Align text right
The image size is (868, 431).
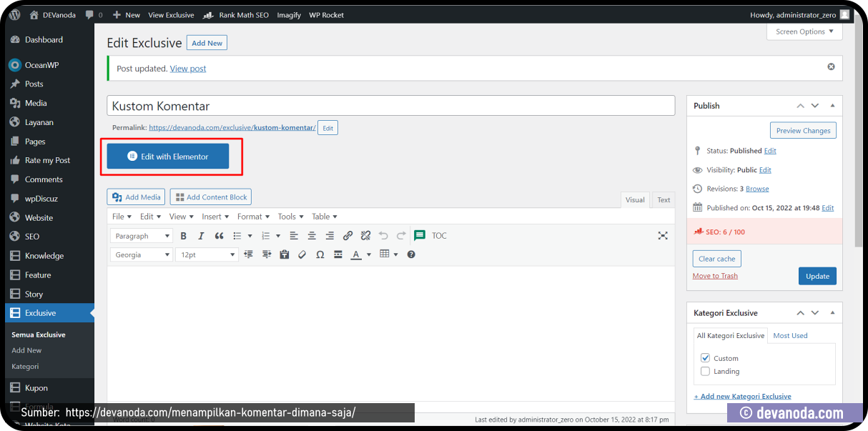coord(330,236)
